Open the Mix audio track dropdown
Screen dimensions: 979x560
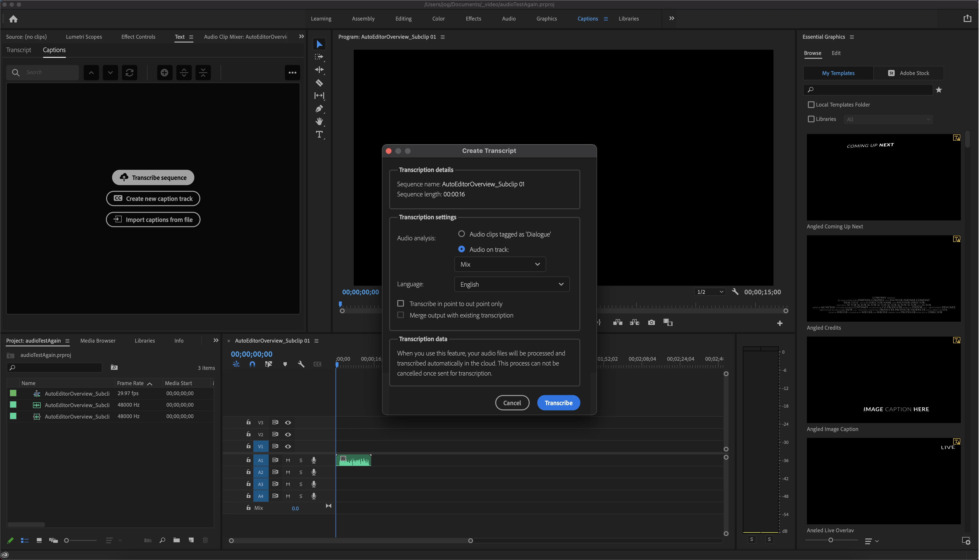500,264
